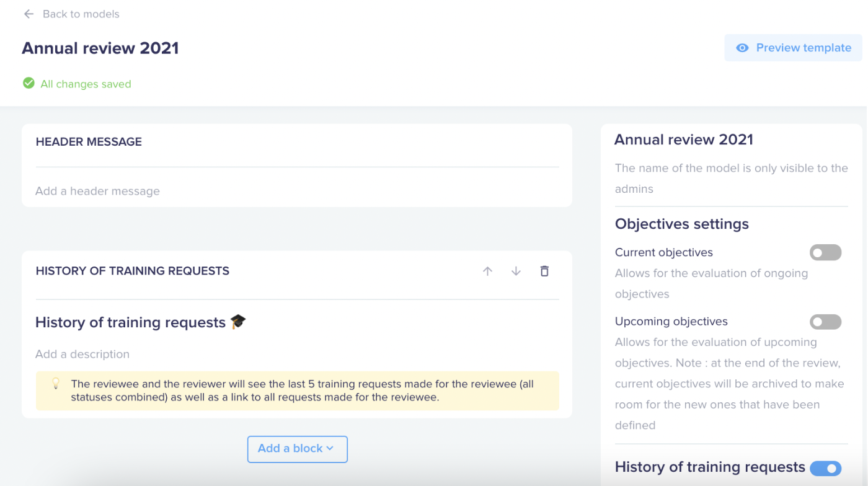The image size is (868, 486).
Task: Disable the History of training requests toggle
Action: [825, 469]
